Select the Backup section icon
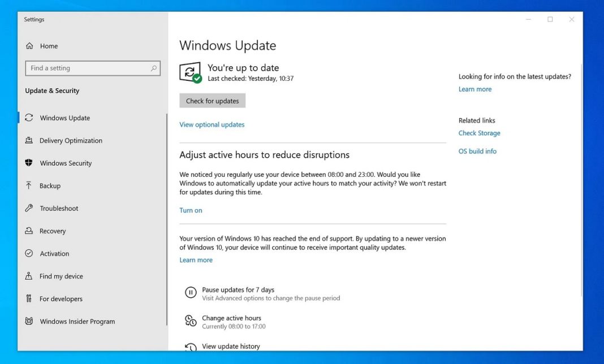 (x=29, y=185)
